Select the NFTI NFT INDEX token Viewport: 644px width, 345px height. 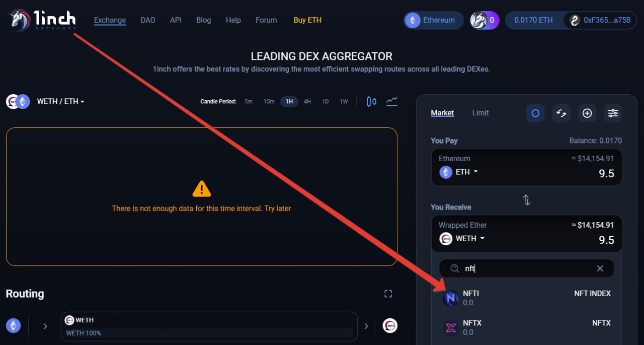coord(526,298)
